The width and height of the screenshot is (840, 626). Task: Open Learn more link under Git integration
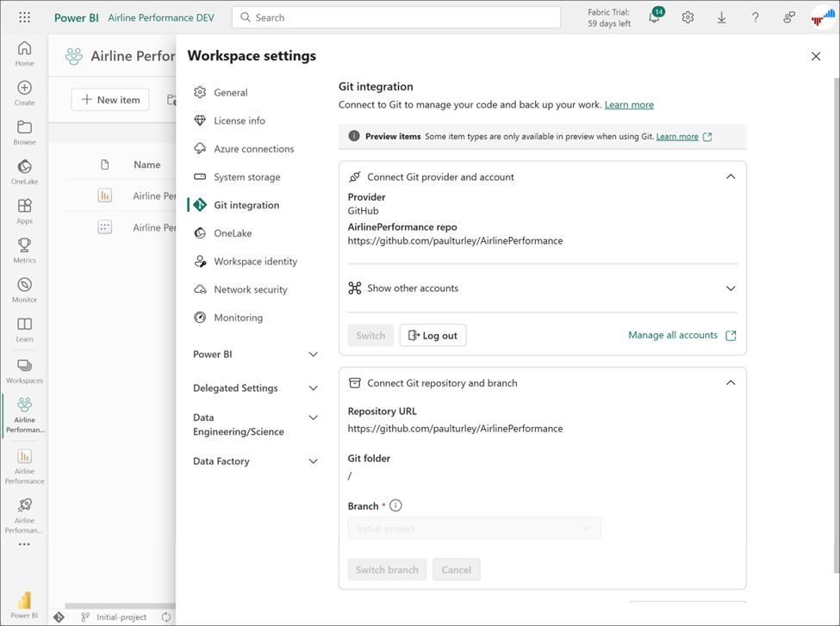tap(629, 105)
